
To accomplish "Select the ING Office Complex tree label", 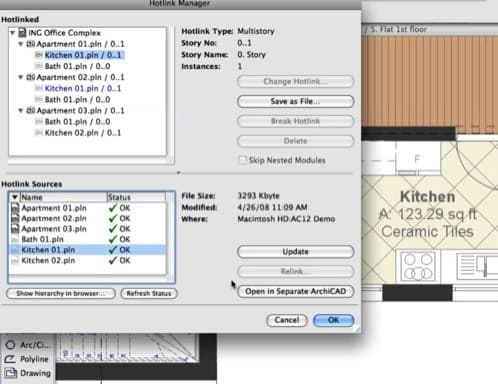I will pos(64,33).
